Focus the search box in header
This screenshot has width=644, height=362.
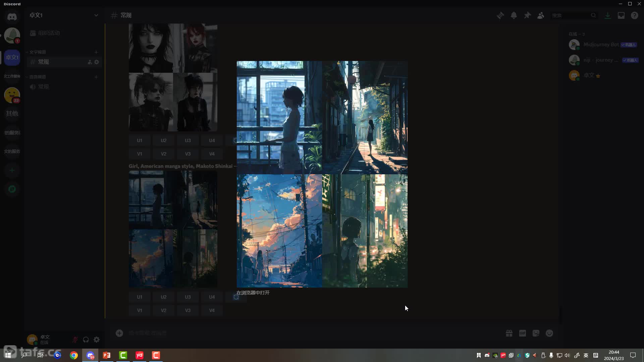(574, 15)
